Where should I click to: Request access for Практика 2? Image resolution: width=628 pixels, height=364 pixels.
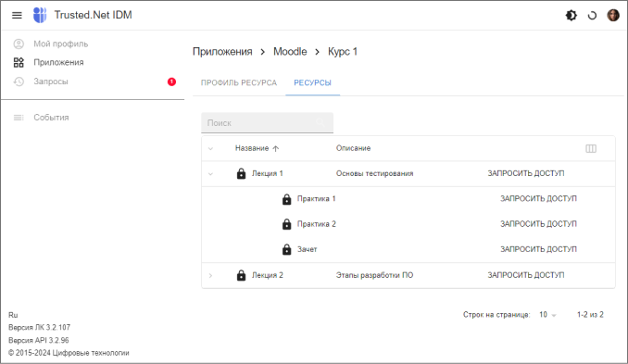tap(538, 224)
